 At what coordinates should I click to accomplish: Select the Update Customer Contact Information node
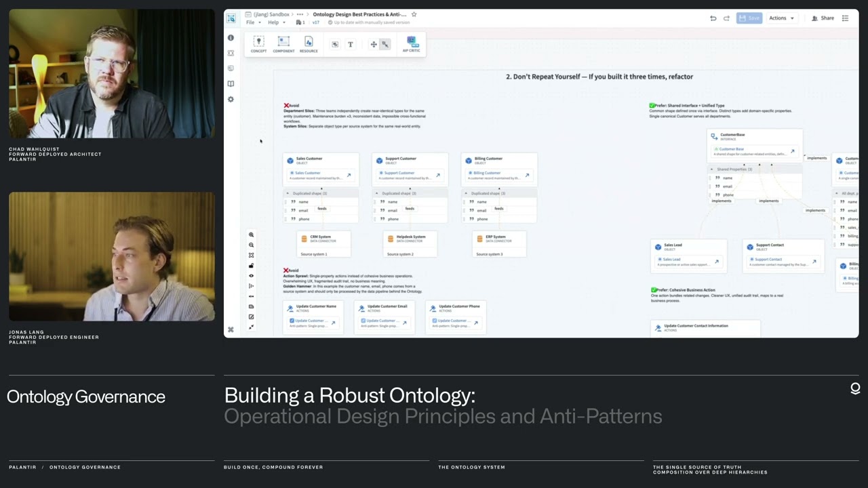pos(705,329)
